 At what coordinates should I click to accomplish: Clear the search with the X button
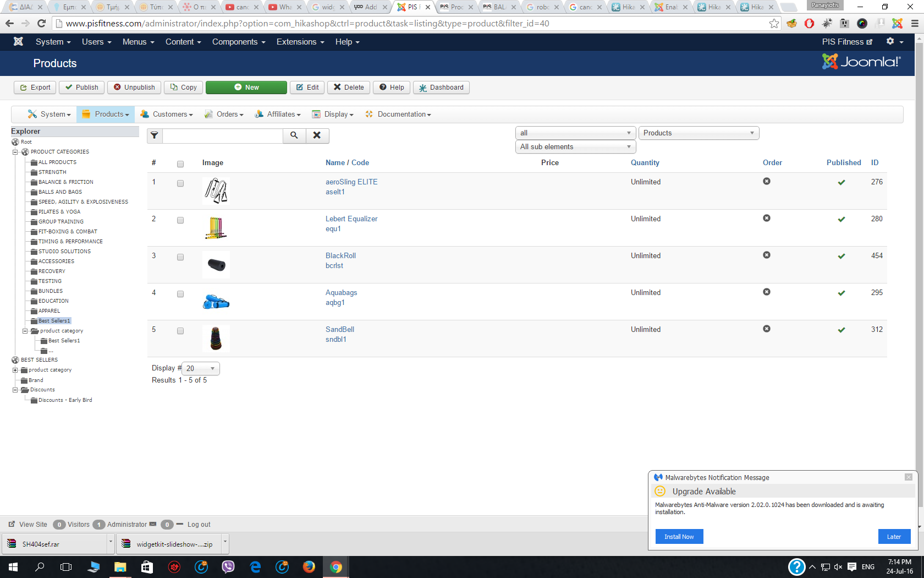click(x=317, y=135)
